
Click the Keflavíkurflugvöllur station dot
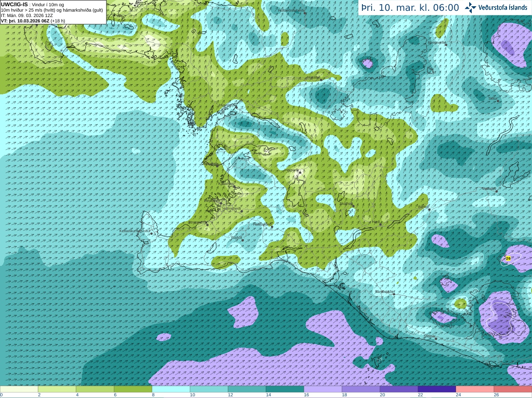pyautogui.click(x=152, y=233)
